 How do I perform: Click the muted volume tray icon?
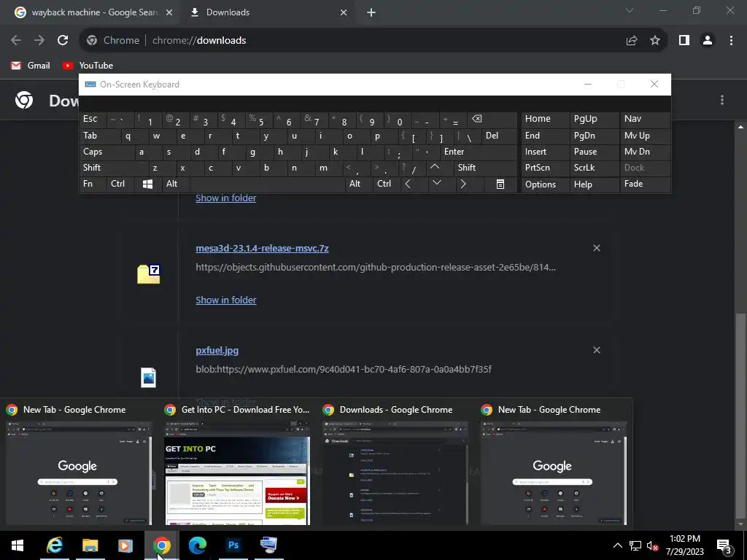652,545
